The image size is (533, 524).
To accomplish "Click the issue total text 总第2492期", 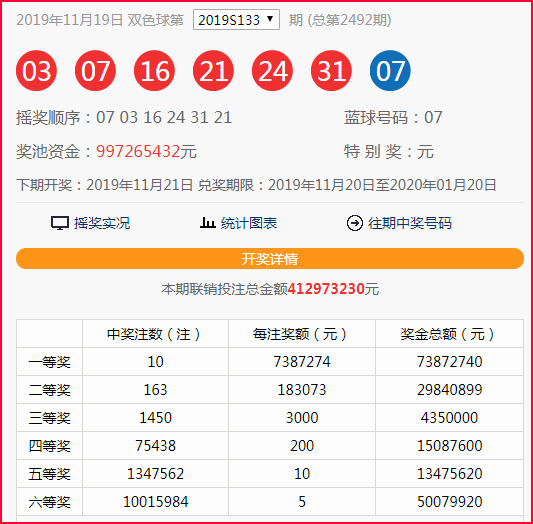I will click(x=349, y=20).
